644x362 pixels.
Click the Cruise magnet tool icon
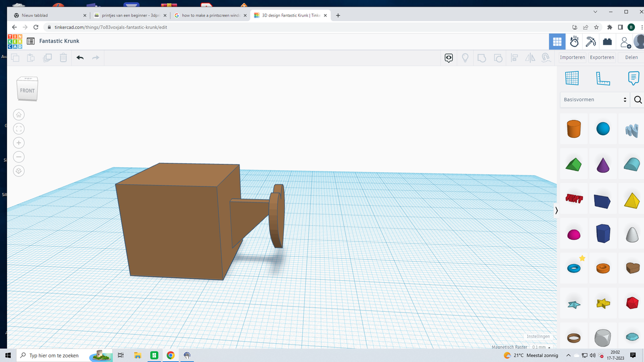546,58
